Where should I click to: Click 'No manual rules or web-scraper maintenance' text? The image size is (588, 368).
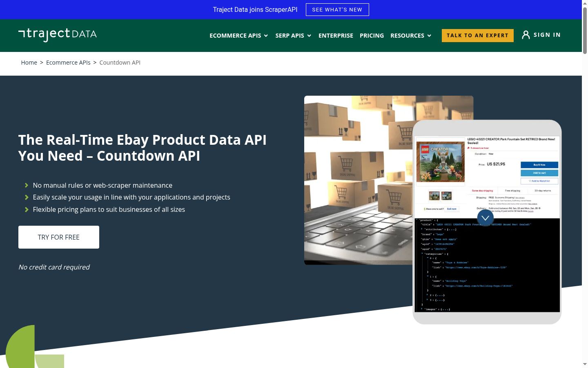click(102, 185)
